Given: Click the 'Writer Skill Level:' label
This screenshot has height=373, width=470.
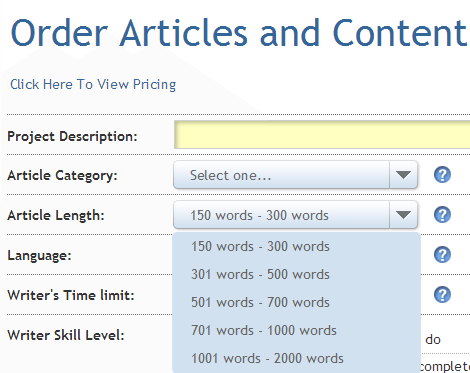Looking at the screenshot, I should (x=66, y=335).
